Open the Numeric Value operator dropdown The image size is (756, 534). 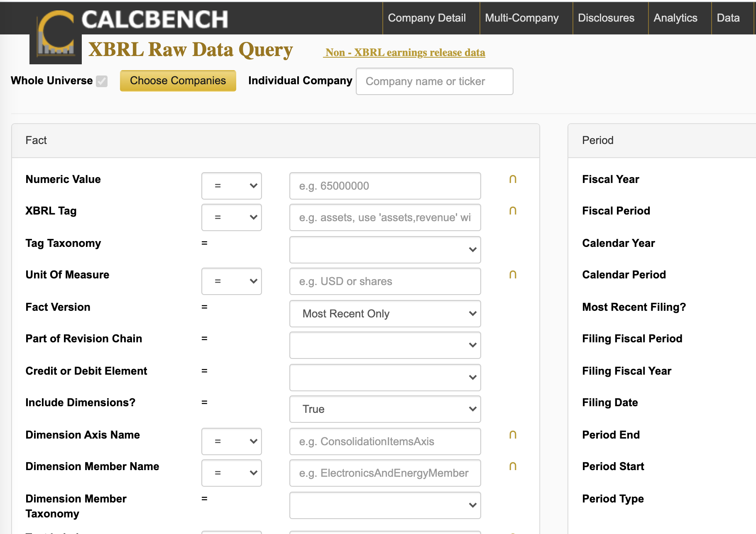tap(232, 186)
